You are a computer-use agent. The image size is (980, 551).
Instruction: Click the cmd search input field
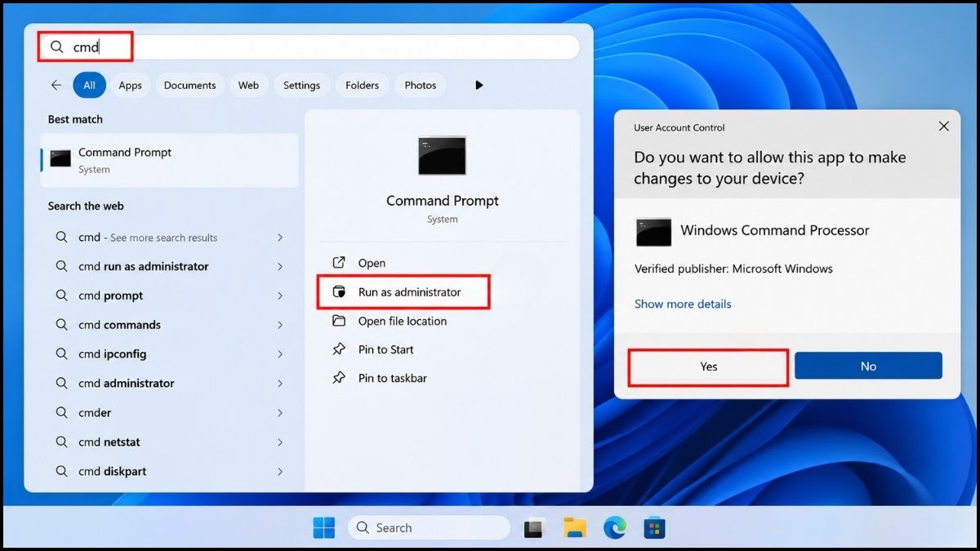[x=310, y=47]
